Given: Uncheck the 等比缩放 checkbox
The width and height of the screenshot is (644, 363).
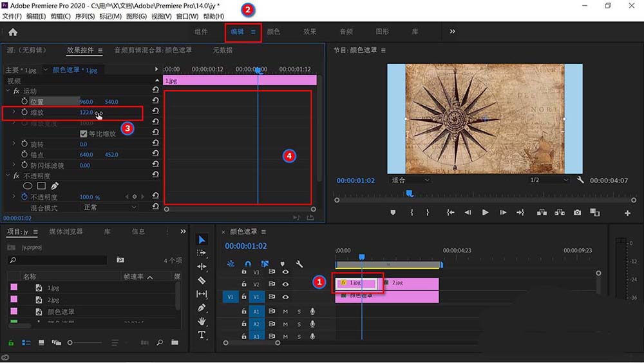Looking at the screenshot, I should (83, 133).
